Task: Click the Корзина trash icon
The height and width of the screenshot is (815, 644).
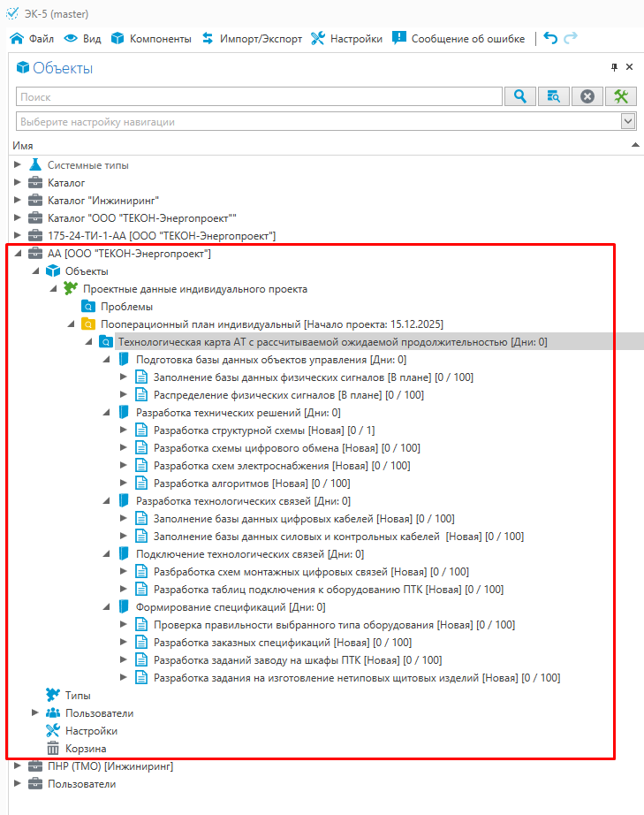Action: click(x=53, y=749)
